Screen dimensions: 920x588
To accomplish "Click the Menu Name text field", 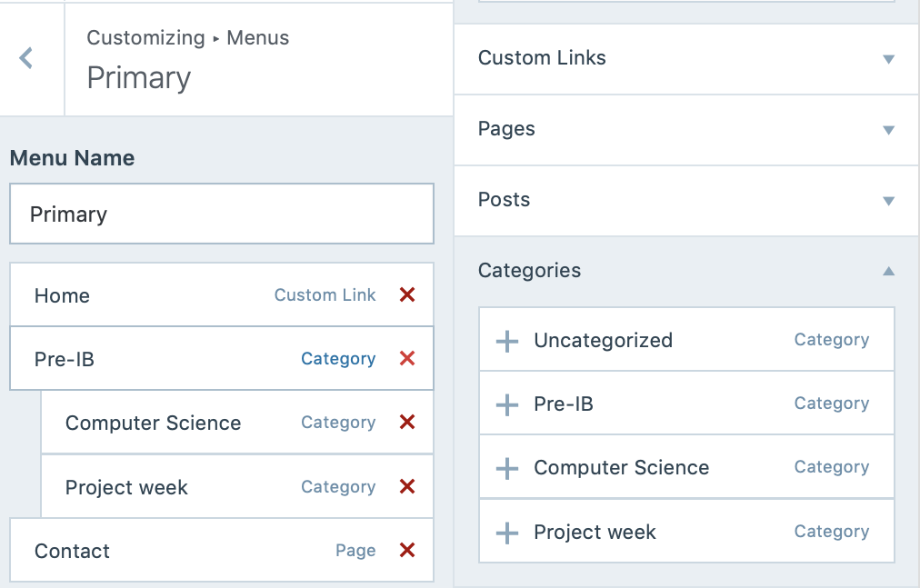I will pos(221,214).
